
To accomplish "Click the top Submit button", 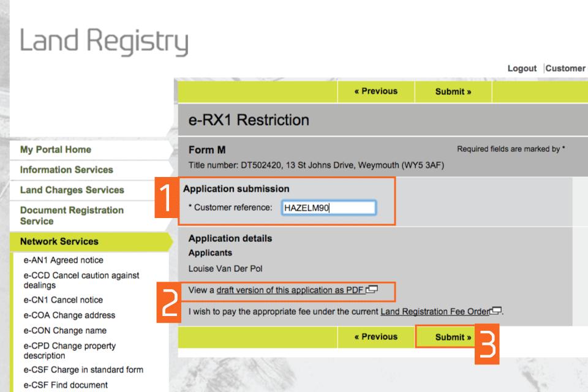I will point(453,91).
